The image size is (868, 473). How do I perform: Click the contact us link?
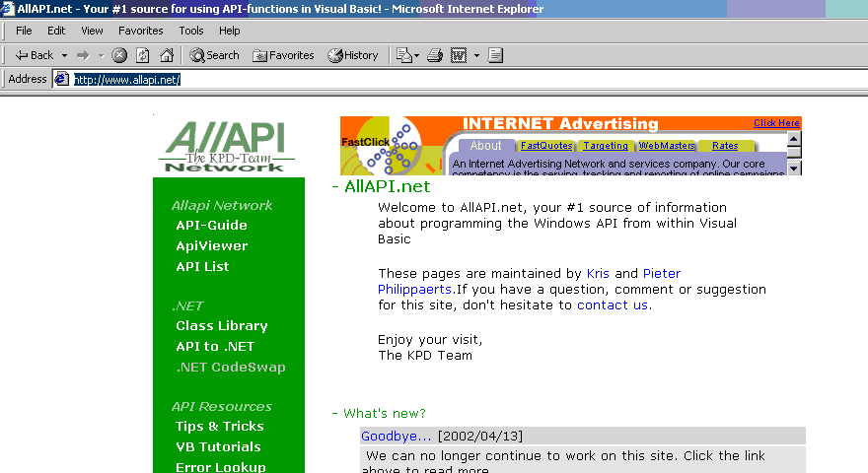(x=613, y=305)
